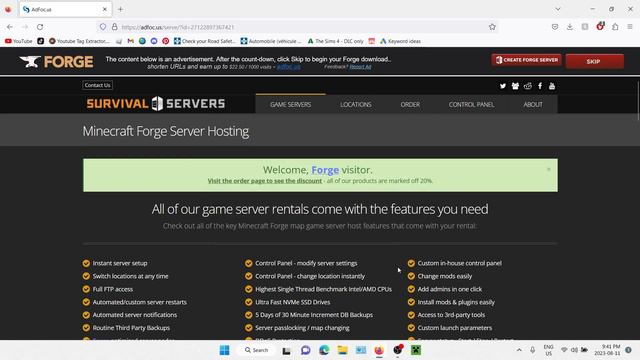This screenshot has height=360, width=640.
Task: Open the Order menu item
Action: (410, 104)
